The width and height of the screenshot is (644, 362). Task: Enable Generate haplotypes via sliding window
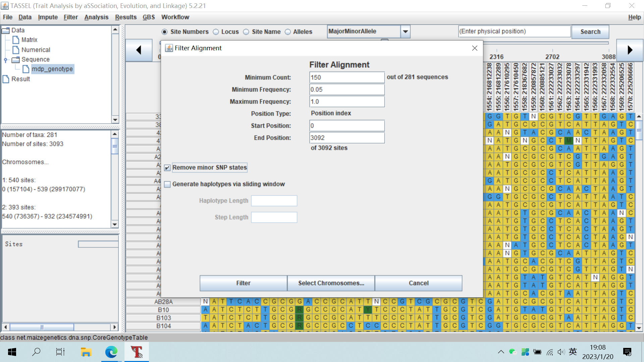[167, 184]
